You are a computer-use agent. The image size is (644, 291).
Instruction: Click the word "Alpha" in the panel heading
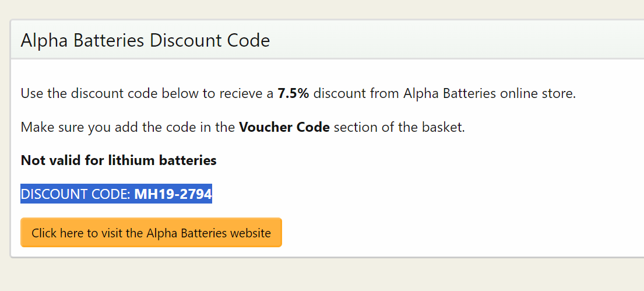[x=43, y=41]
